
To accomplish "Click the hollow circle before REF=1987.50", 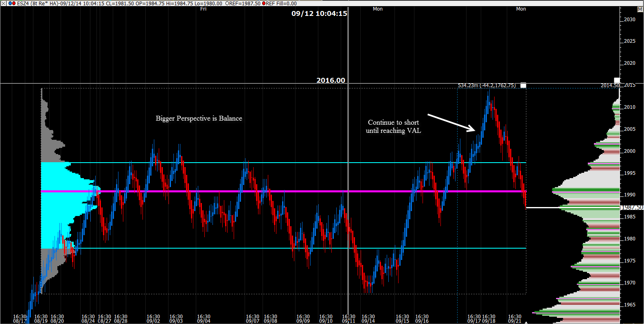I will click(227, 3).
